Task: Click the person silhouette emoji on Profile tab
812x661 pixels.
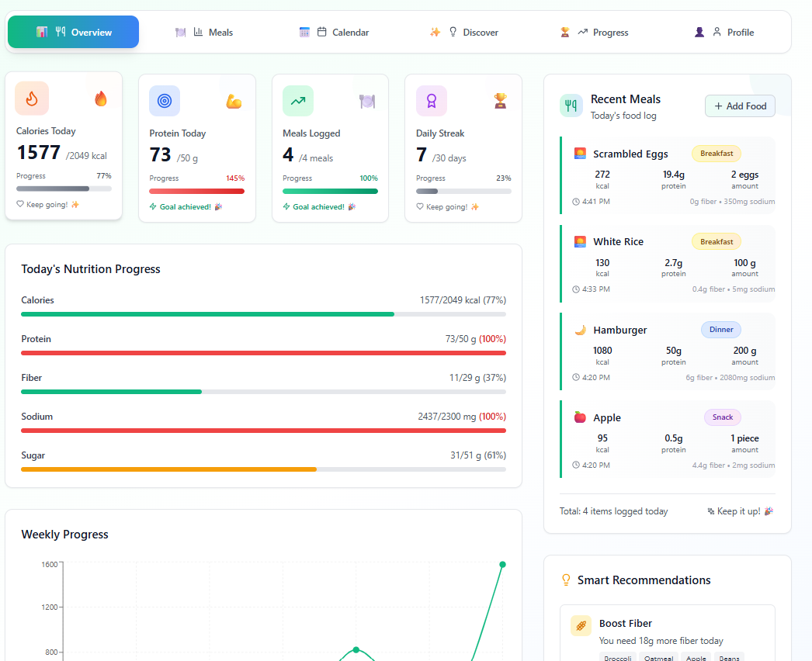Action: point(699,32)
